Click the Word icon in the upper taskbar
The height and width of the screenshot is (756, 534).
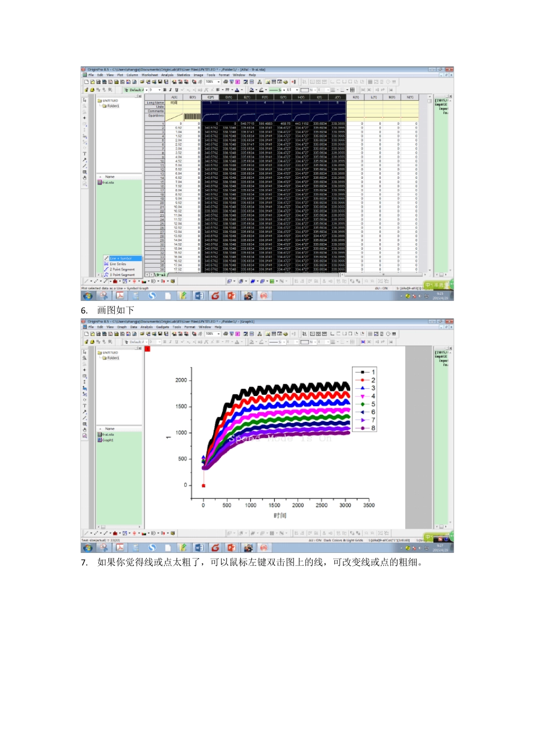point(199,295)
